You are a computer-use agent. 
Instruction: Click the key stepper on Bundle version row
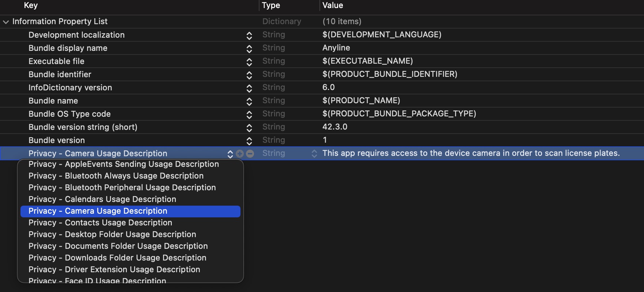(249, 141)
